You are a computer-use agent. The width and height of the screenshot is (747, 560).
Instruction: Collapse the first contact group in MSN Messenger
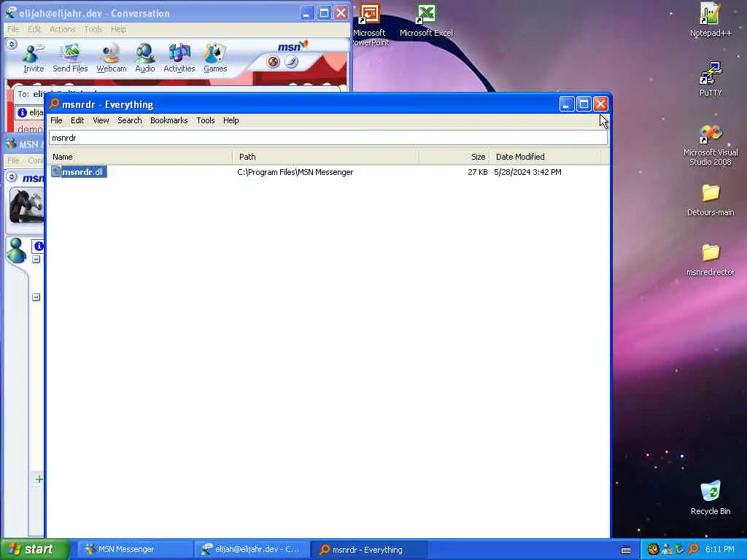(36, 259)
